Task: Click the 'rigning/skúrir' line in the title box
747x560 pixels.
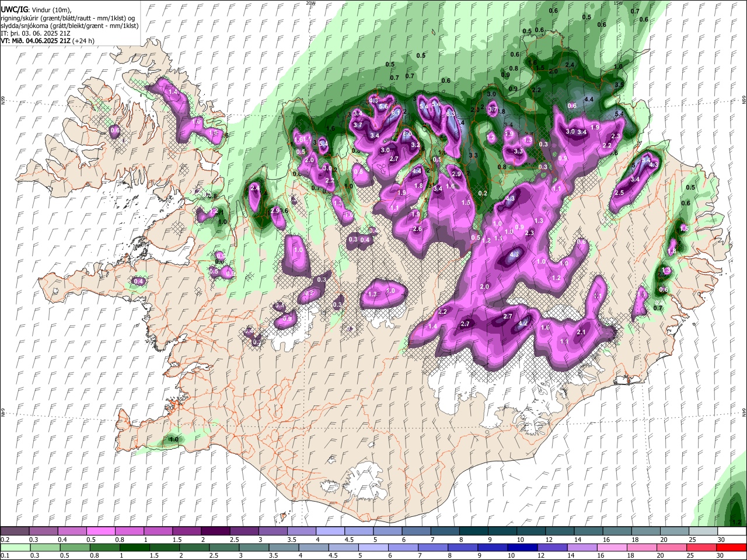Action: coord(68,18)
